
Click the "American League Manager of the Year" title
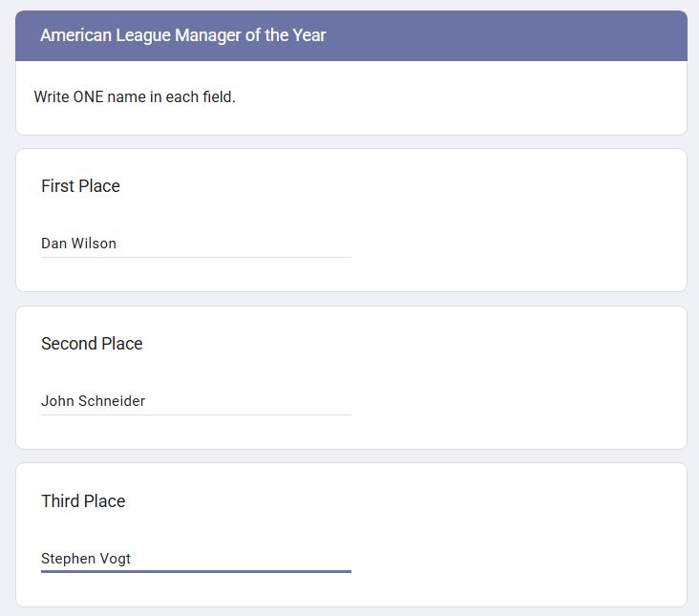point(183,35)
